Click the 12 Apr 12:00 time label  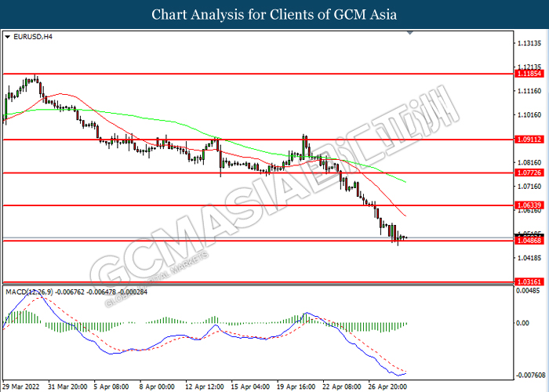point(205,387)
